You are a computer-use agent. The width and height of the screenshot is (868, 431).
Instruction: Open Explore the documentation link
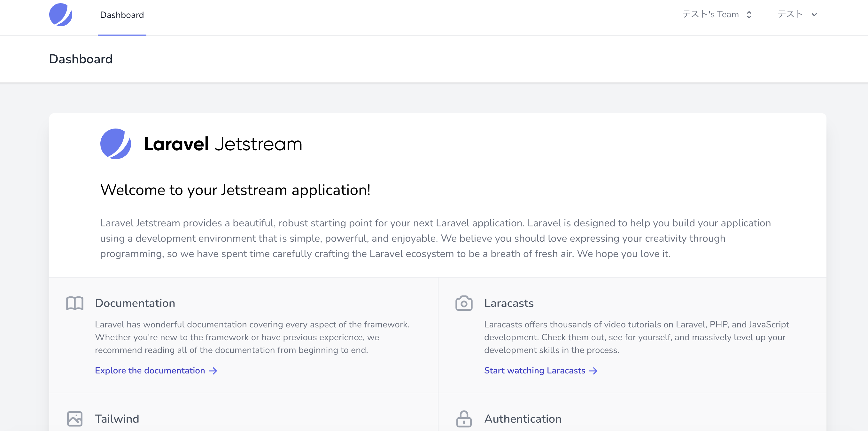pos(150,371)
